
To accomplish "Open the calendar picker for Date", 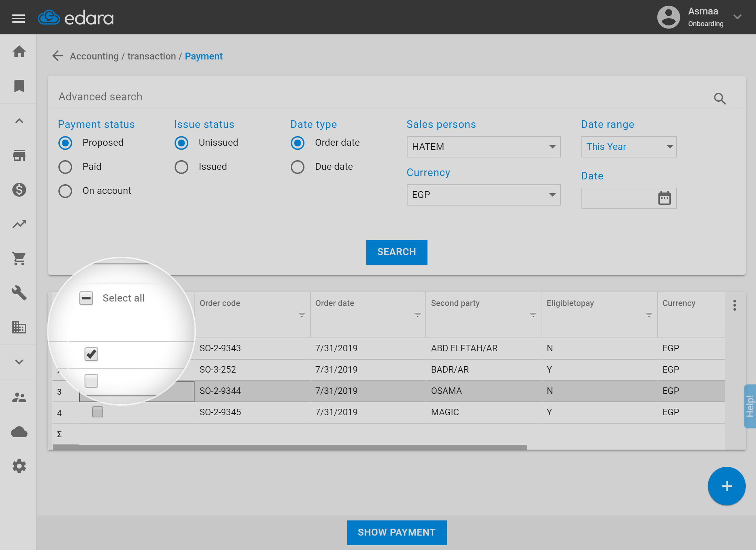I will 664,198.
